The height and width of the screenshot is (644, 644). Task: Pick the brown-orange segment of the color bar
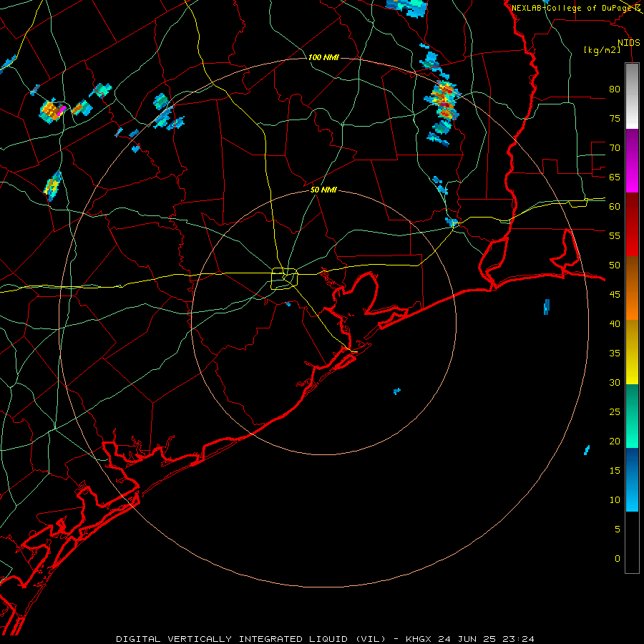(632, 288)
